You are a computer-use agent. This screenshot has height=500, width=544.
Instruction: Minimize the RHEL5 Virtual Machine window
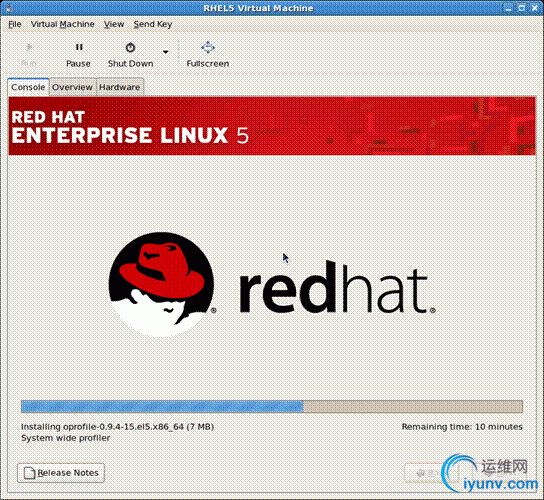click(x=509, y=8)
